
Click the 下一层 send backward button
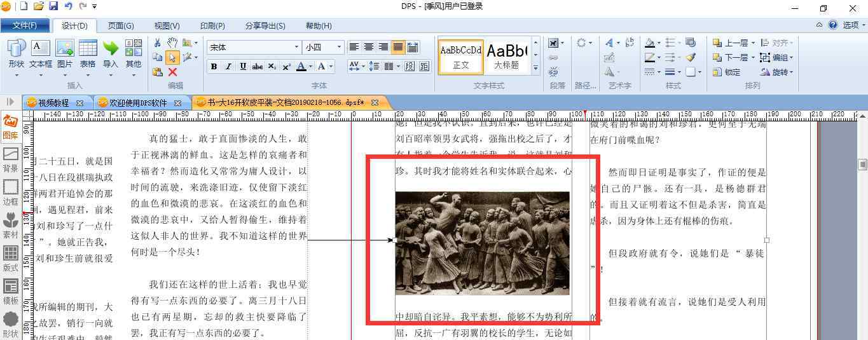point(730,57)
